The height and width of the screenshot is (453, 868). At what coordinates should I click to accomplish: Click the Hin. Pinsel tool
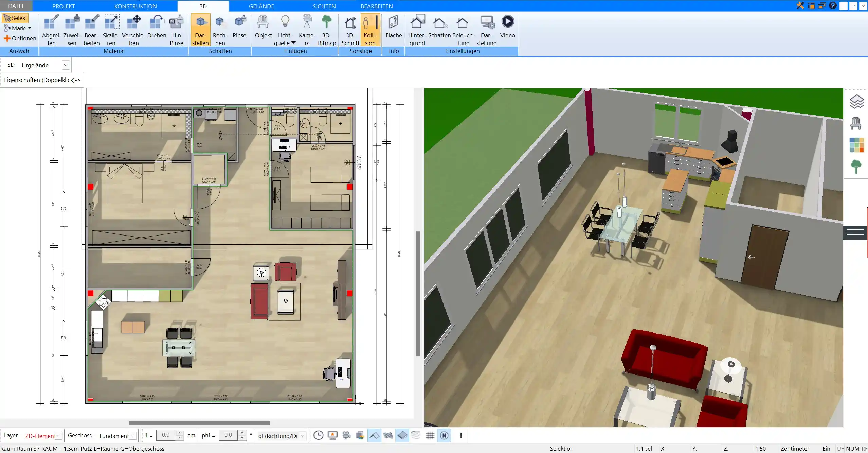click(x=177, y=30)
